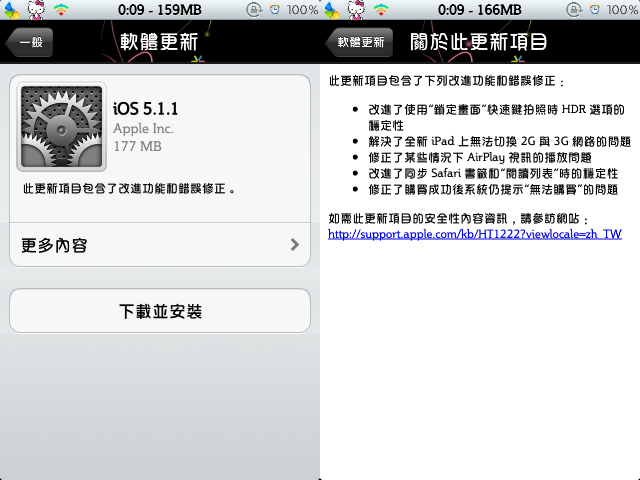Tap the 如需此更新項目的安全性內容資訊 sentence
The image size is (640, 480).
(x=459, y=219)
